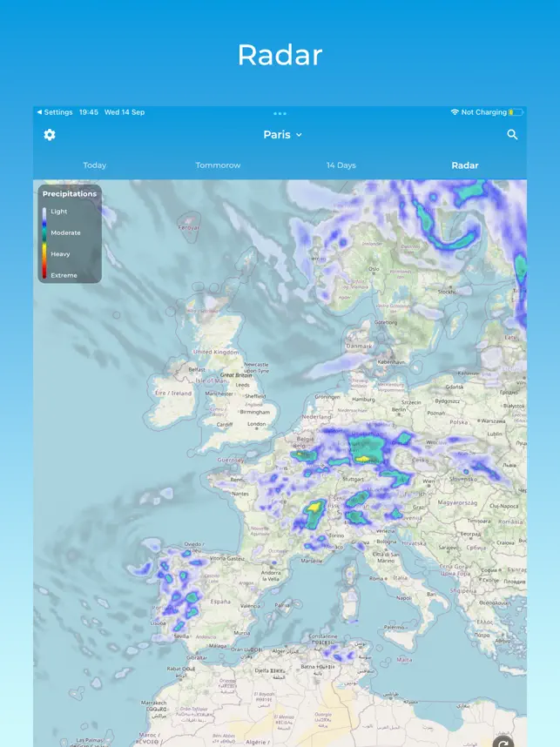Click Malta on the map
The width and height of the screenshot is (560, 747).
click(x=404, y=660)
